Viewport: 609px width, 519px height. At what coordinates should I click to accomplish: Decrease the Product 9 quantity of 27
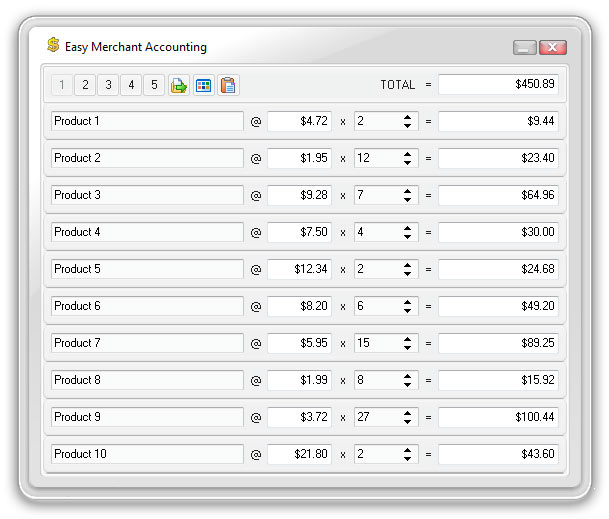(x=408, y=422)
